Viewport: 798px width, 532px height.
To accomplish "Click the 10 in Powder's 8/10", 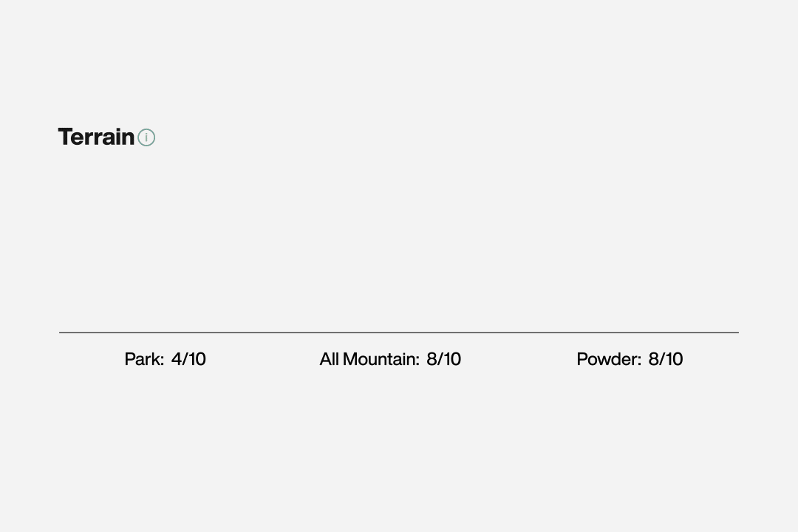I will click(675, 359).
